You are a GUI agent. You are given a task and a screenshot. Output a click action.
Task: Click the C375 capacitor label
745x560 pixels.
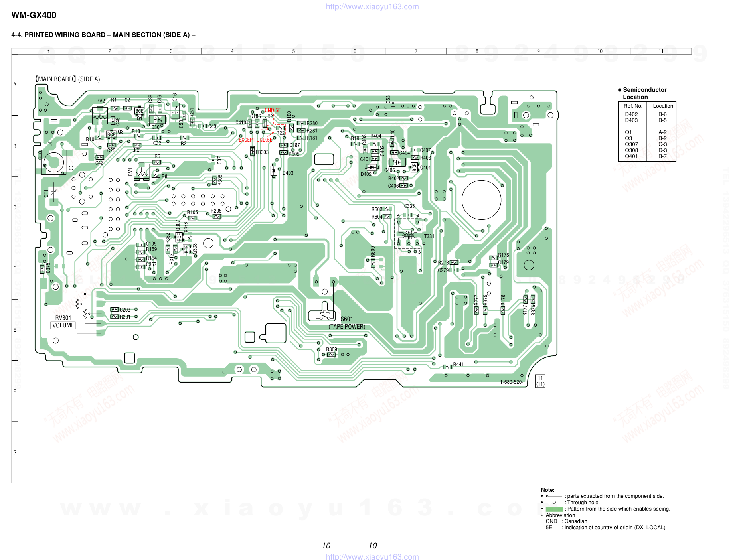(48, 268)
